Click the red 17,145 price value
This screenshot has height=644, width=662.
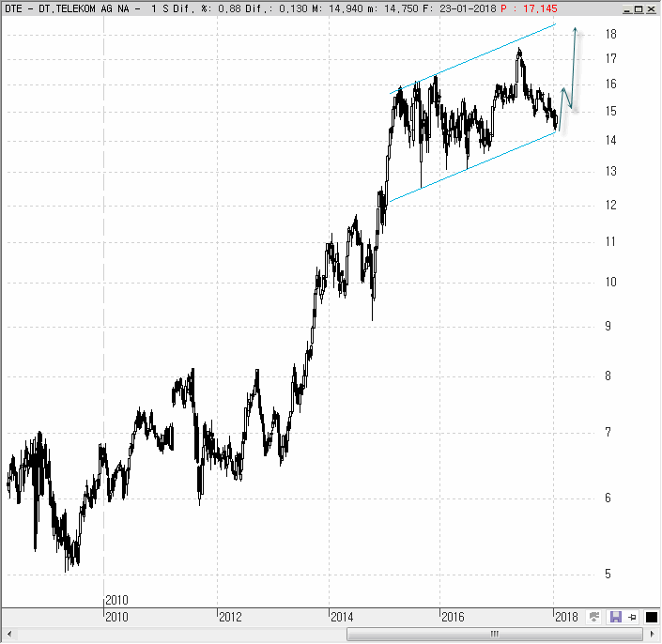point(540,8)
